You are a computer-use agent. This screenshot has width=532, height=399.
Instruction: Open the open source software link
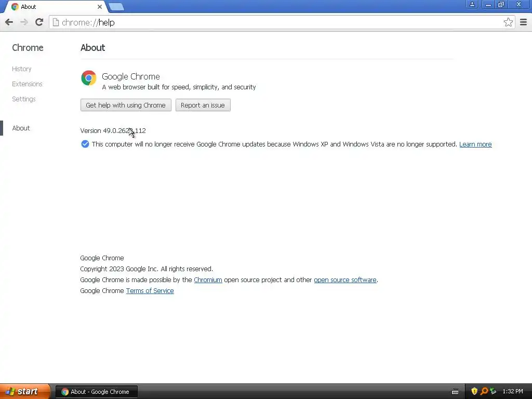coord(345,280)
